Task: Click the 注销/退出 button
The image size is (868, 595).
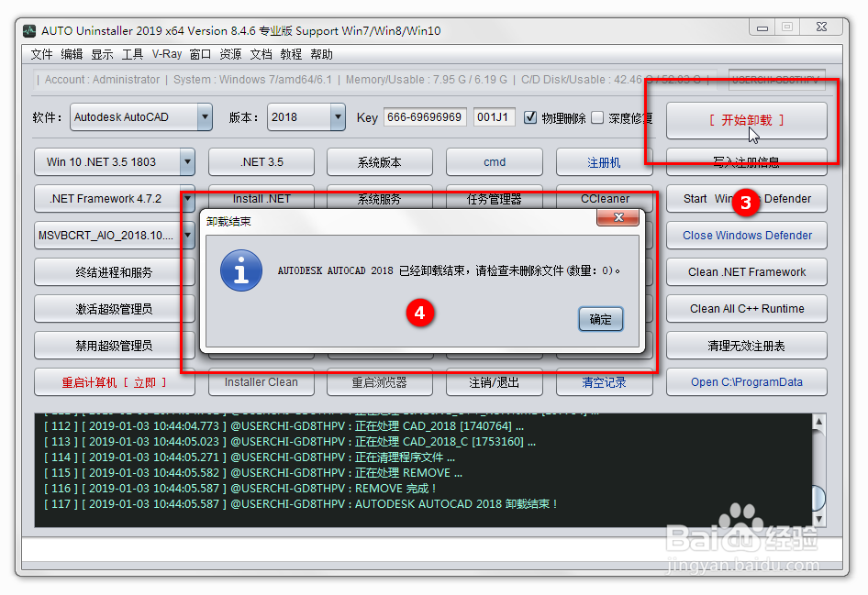Action: (495, 382)
